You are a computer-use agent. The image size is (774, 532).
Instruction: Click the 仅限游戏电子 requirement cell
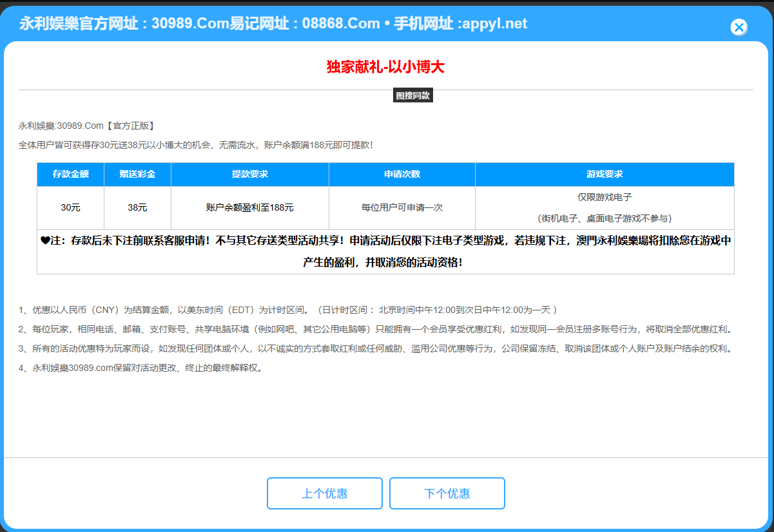[606, 196]
